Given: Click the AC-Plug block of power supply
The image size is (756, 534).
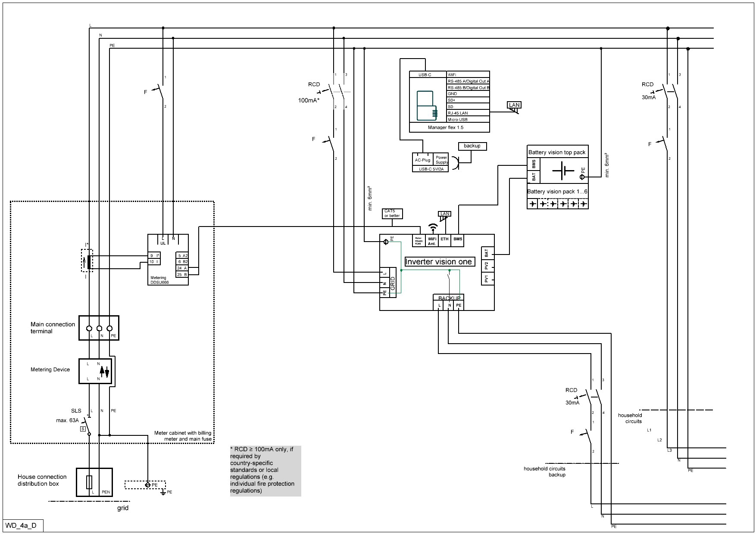Looking at the screenshot, I should click(422, 160).
